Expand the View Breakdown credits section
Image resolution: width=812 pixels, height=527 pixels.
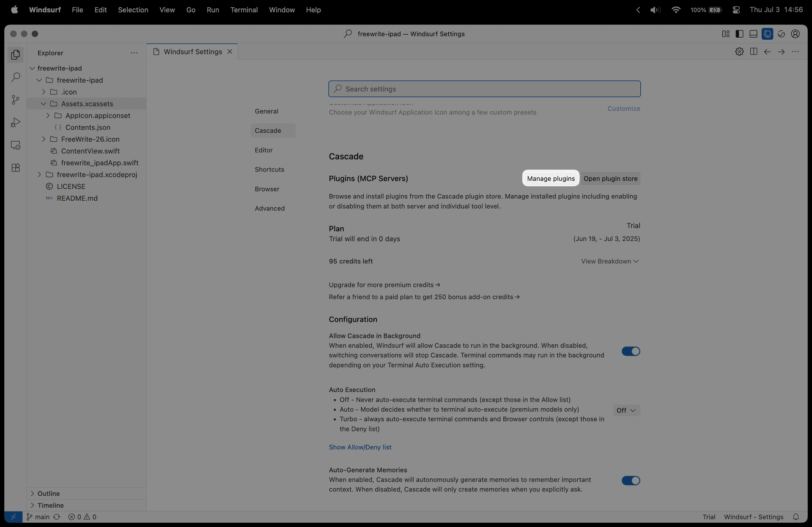pyautogui.click(x=609, y=261)
